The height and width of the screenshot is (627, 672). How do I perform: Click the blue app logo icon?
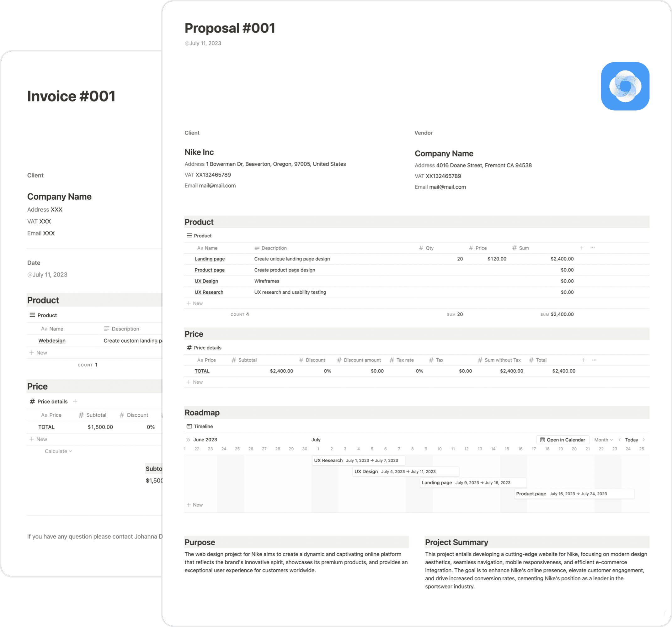625,86
